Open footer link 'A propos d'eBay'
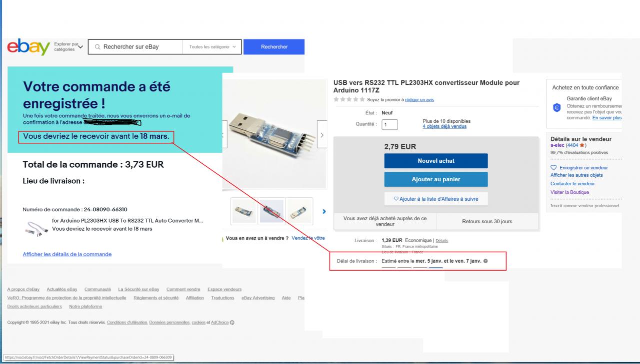The height and width of the screenshot is (364, 640). coord(23,289)
